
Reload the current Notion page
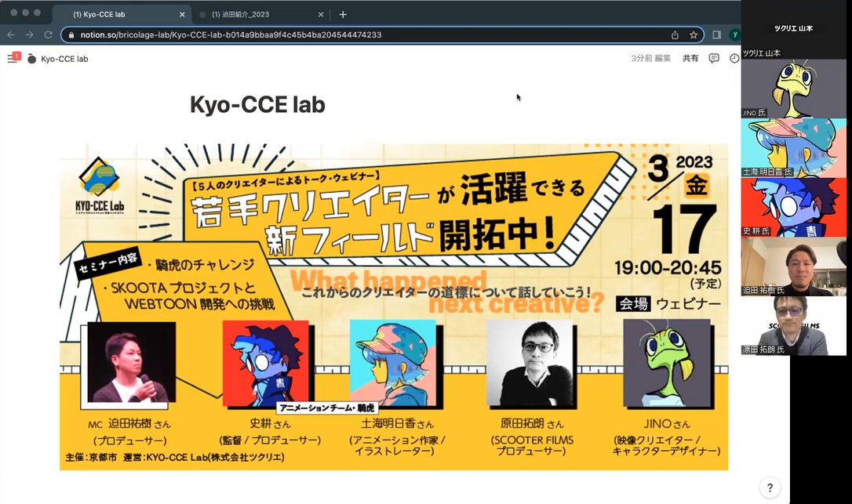coord(48,35)
